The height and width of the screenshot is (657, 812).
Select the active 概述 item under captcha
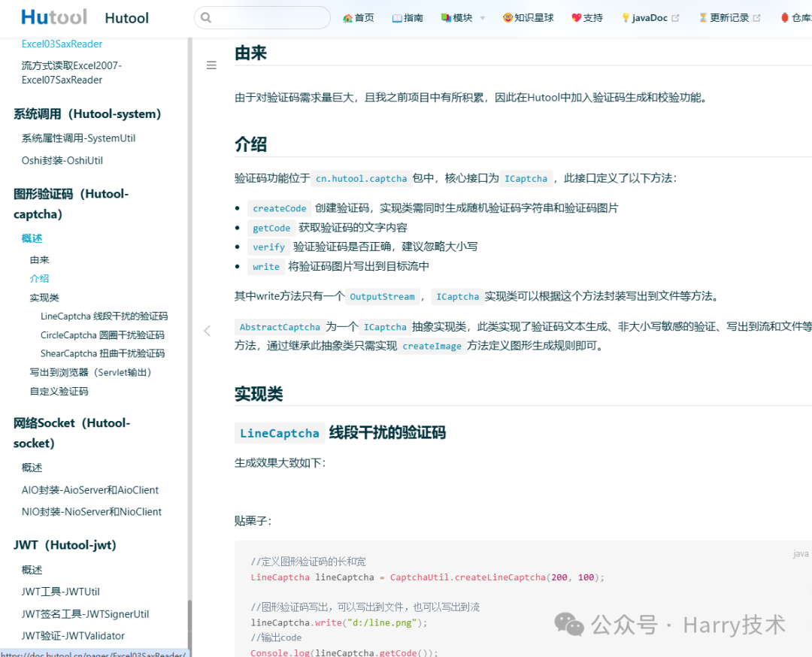pyautogui.click(x=32, y=238)
